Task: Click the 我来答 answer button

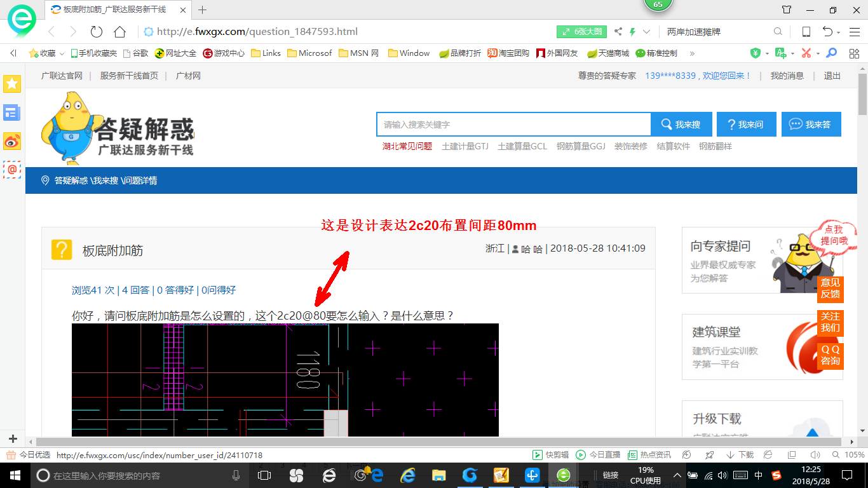Action: click(x=811, y=125)
